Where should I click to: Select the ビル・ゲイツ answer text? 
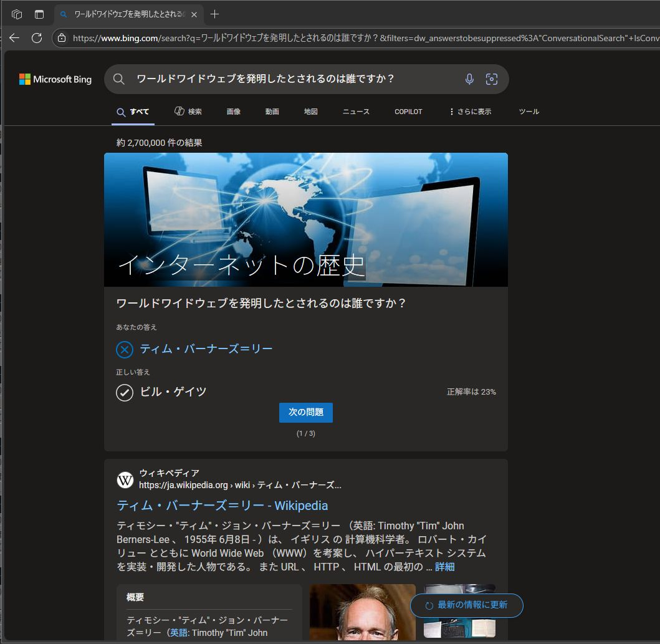click(x=173, y=392)
